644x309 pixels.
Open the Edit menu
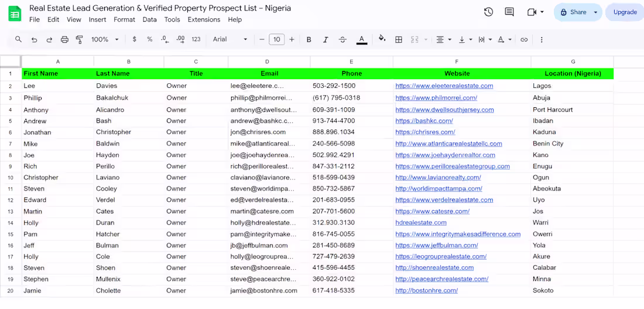coord(53,19)
